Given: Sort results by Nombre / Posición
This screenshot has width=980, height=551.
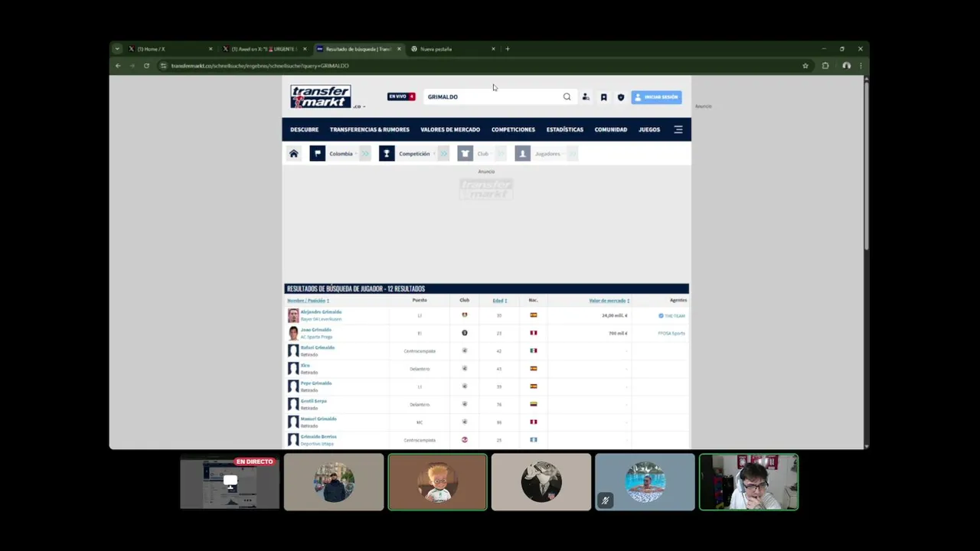Looking at the screenshot, I should tap(308, 301).
